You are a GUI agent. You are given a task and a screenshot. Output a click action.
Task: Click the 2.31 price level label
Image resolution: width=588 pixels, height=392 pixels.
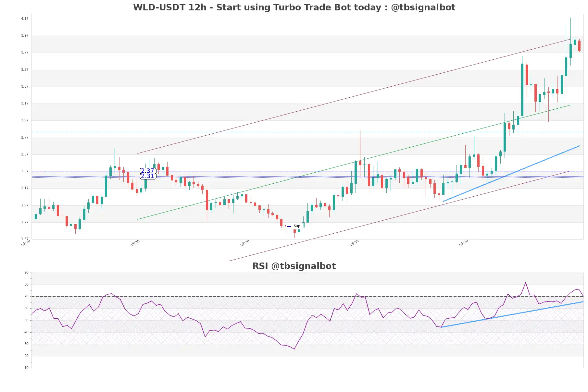pos(148,176)
